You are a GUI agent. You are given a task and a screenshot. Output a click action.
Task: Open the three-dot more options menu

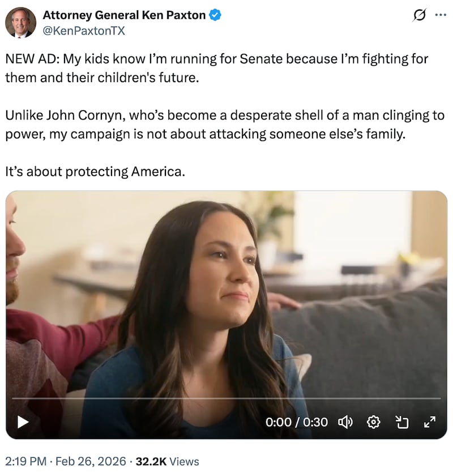[440, 15]
